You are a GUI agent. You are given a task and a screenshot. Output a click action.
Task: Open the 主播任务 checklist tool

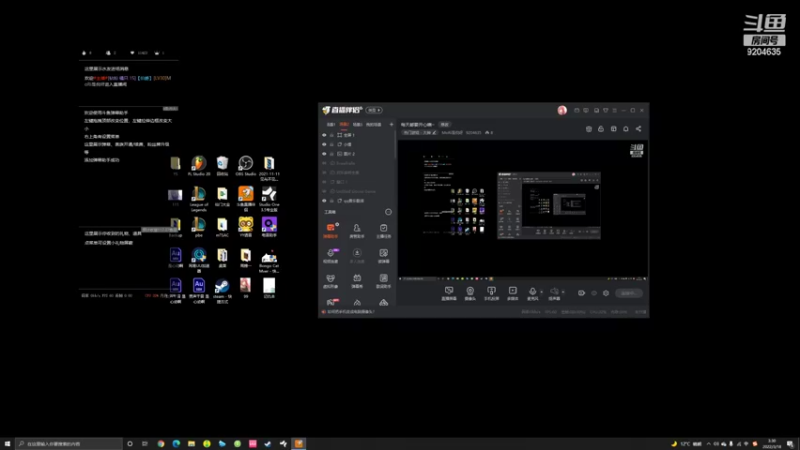pyautogui.click(x=383, y=230)
